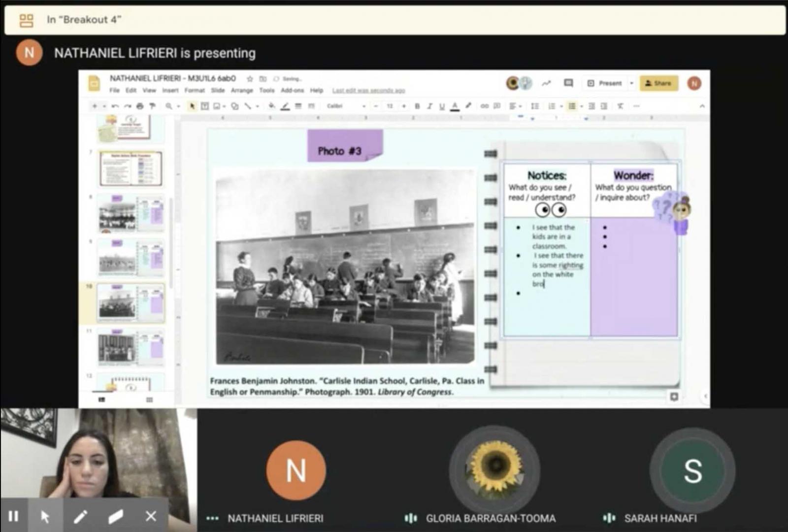Open the 'Last edit was seconds ago' link
The image size is (788, 532).
(x=368, y=90)
